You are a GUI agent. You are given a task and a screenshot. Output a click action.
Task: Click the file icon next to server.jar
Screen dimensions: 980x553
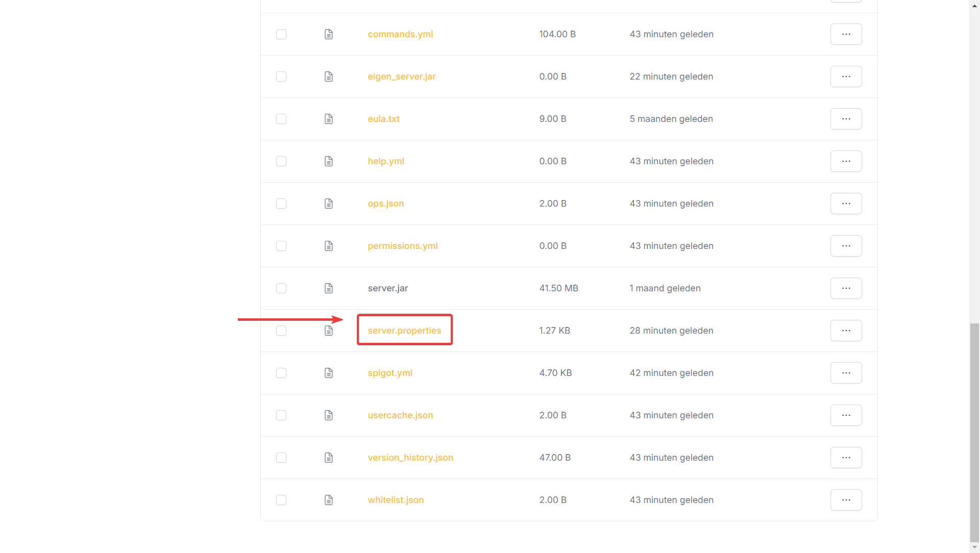coord(329,288)
